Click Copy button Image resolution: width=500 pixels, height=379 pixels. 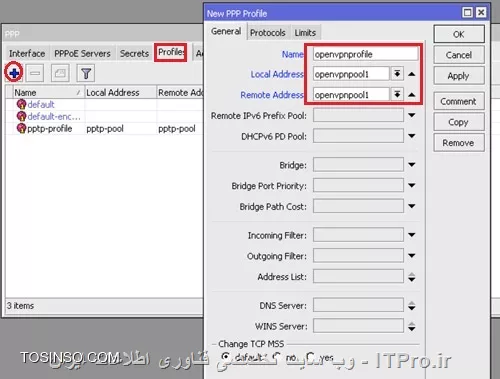click(459, 122)
